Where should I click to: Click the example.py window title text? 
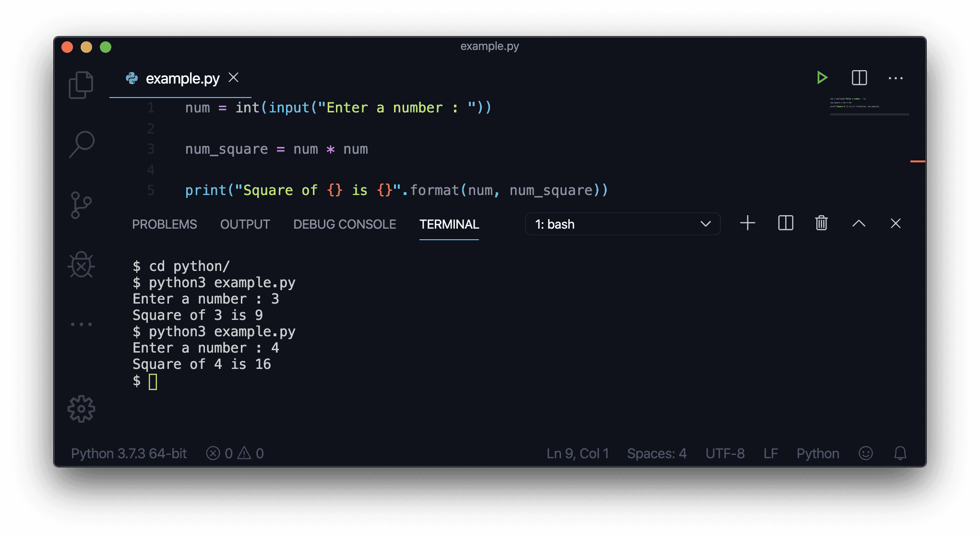click(490, 46)
